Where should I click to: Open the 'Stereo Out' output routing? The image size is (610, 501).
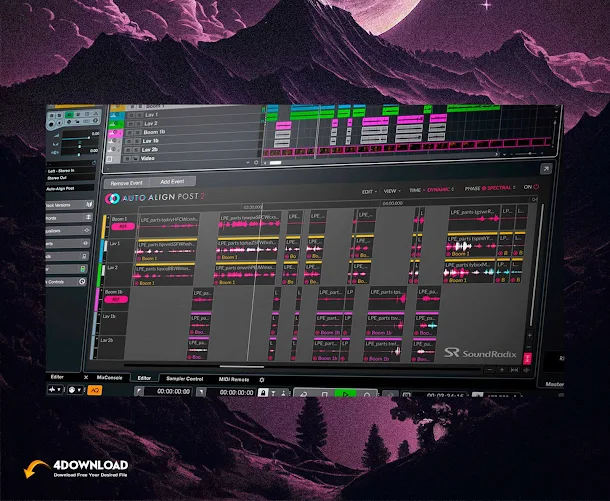(70, 178)
